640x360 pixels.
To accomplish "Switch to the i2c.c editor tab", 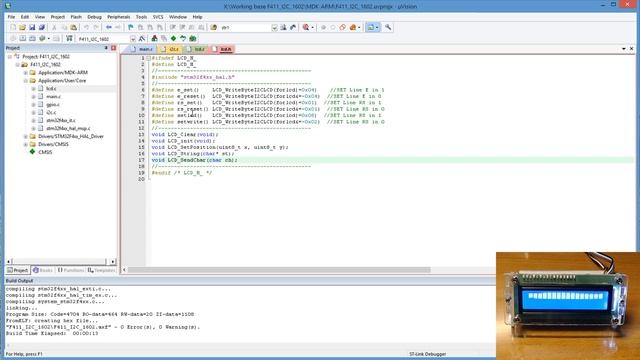I will pos(170,49).
